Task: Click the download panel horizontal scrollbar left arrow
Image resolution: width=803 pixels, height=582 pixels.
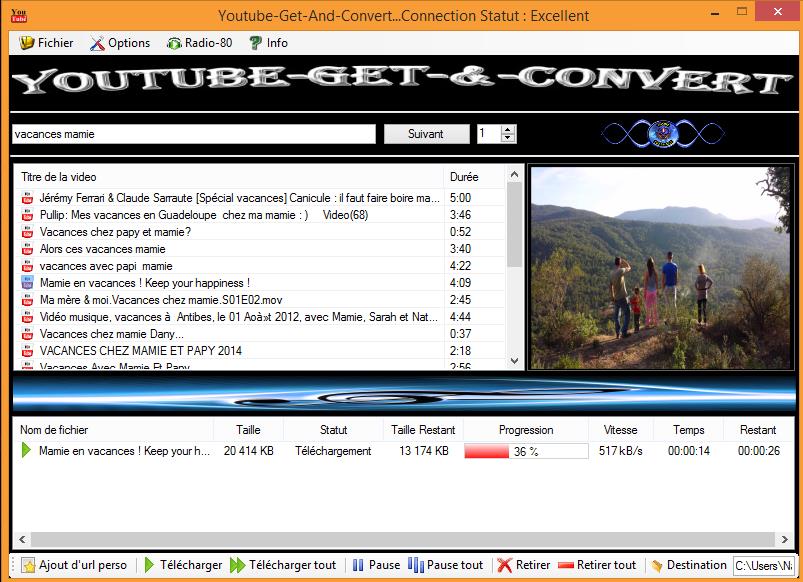Action: coord(22,539)
